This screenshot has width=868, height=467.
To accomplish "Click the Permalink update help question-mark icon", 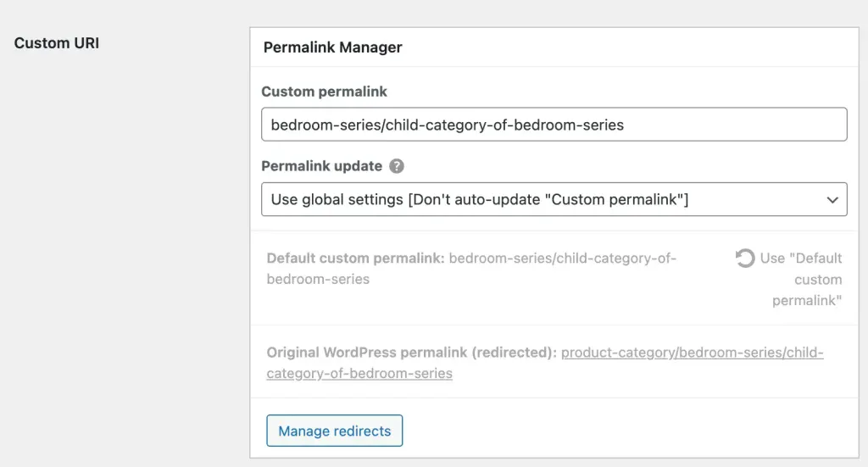I will point(397,166).
